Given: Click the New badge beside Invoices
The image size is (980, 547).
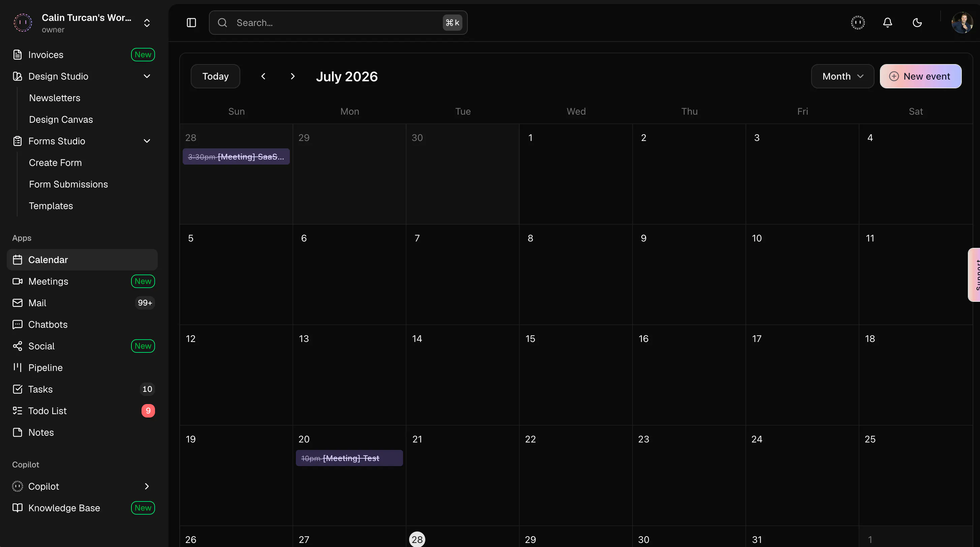Looking at the screenshot, I should (143, 55).
